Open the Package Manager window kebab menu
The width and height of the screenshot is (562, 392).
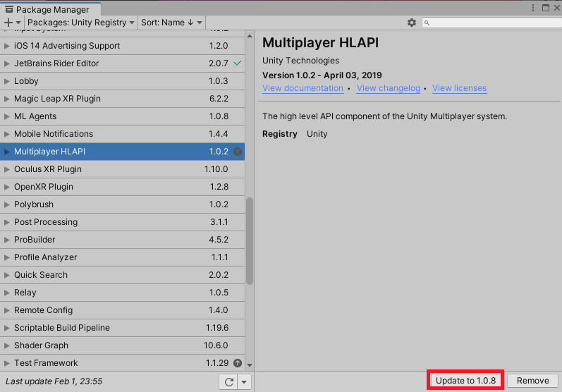tap(533, 8)
